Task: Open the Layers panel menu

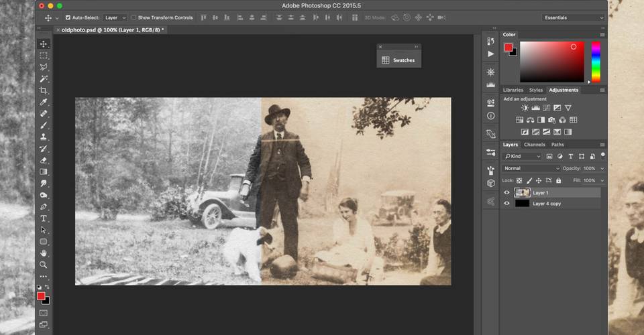Action: [602, 145]
